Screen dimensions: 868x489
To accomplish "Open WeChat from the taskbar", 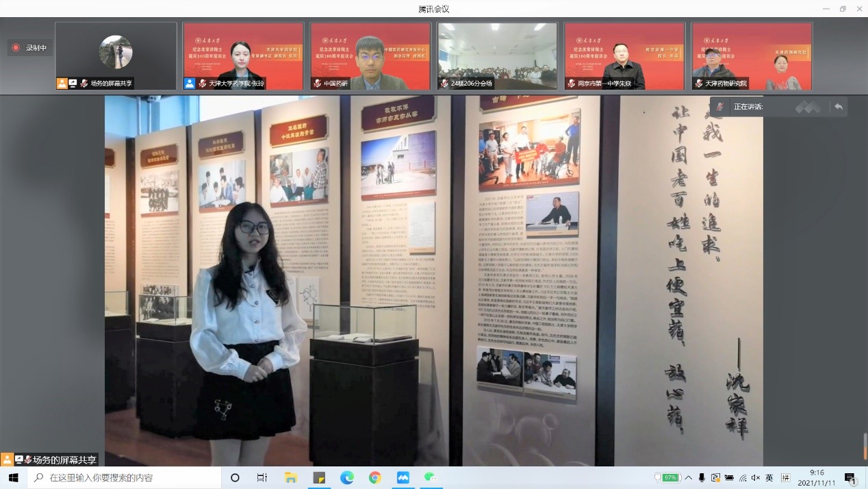I will [x=431, y=477].
